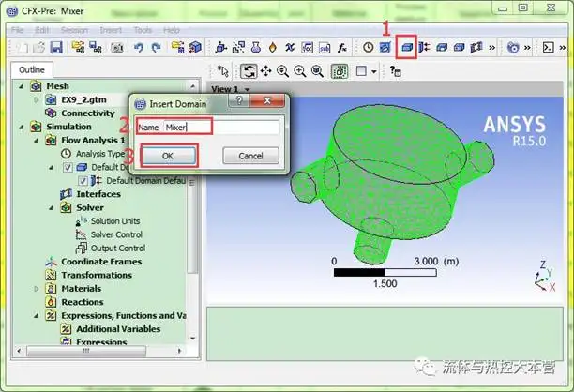
Task: Click the outline vertical scrollbar down arrow
Action: tap(193, 339)
